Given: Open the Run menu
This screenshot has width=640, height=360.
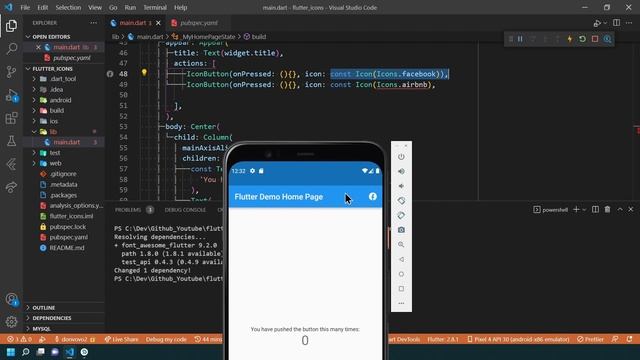Looking at the screenshot, I should 130,7.
